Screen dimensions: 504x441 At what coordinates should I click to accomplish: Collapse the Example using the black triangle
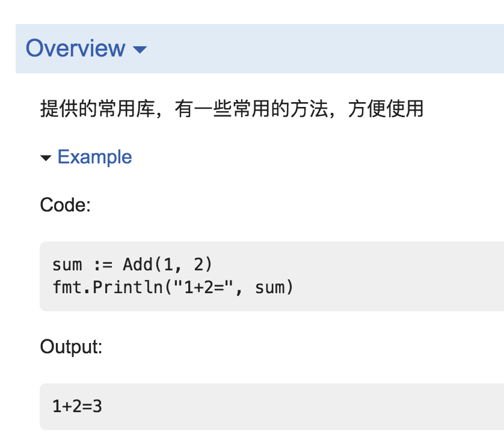coord(46,157)
